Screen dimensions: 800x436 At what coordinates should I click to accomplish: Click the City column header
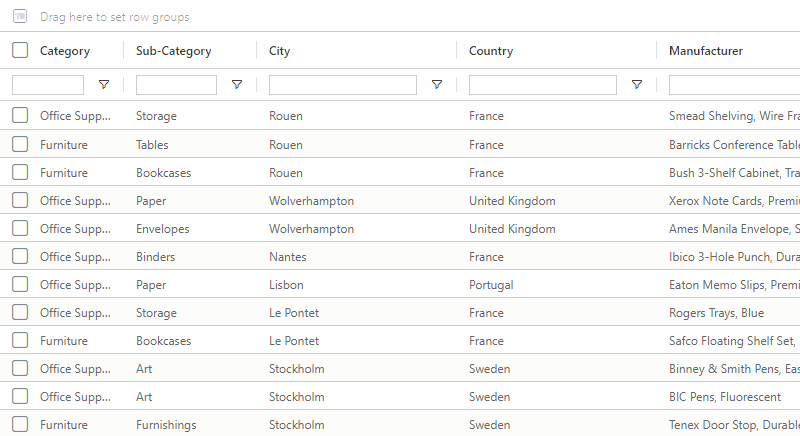280,51
